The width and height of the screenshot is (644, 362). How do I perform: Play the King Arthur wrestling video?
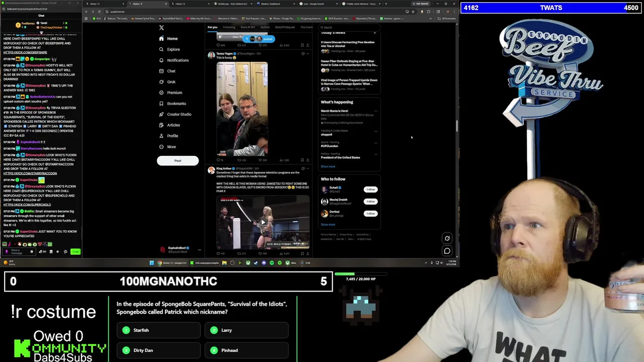tap(263, 222)
